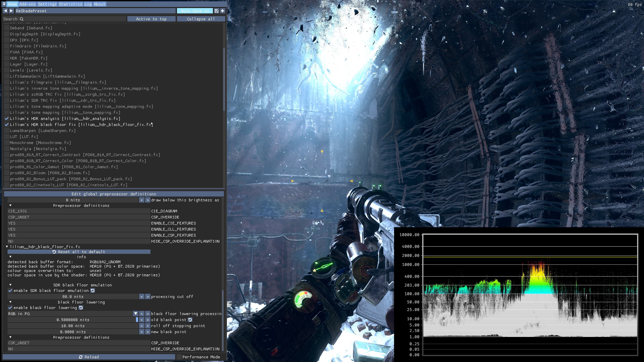Enable the Deband effect checkbox
The width and height of the screenshot is (644, 362).
pyautogui.click(x=7, y=28)
